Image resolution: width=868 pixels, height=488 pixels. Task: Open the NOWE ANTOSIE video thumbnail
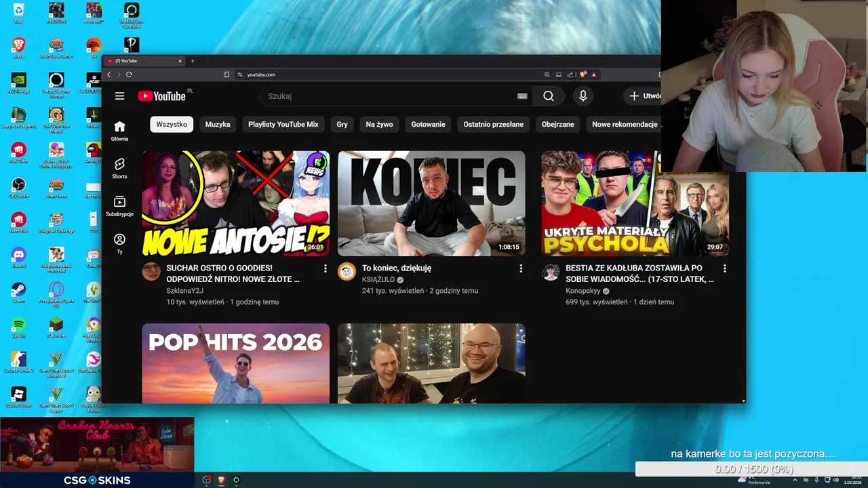coord(236,203)
